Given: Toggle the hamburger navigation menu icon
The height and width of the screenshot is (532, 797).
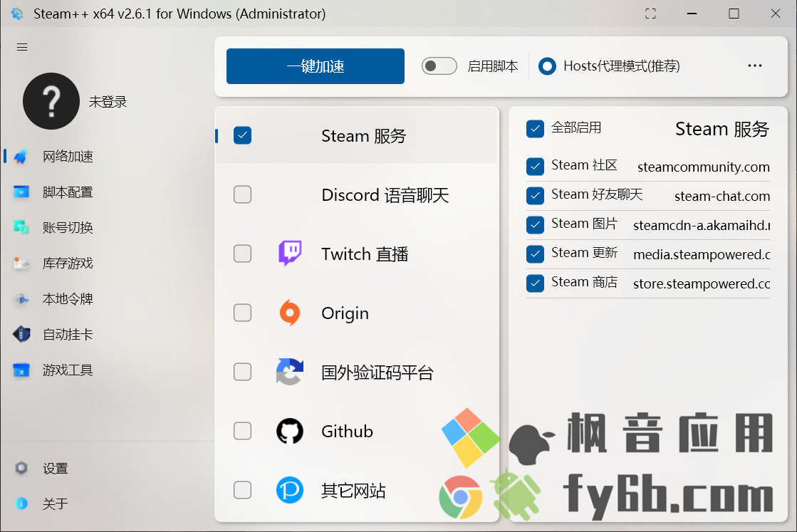Looking at the screenshot, I should pyautogui.click(x=22, y=47).
